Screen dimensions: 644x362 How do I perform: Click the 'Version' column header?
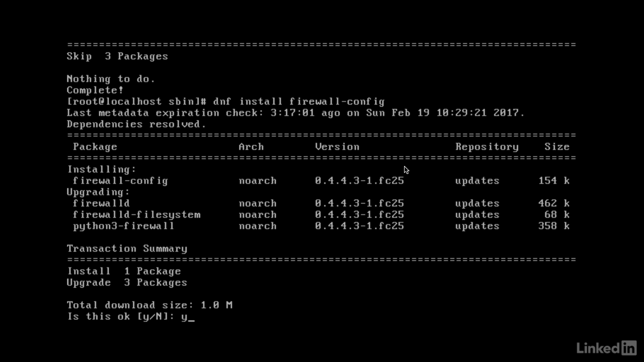[337, 147]
